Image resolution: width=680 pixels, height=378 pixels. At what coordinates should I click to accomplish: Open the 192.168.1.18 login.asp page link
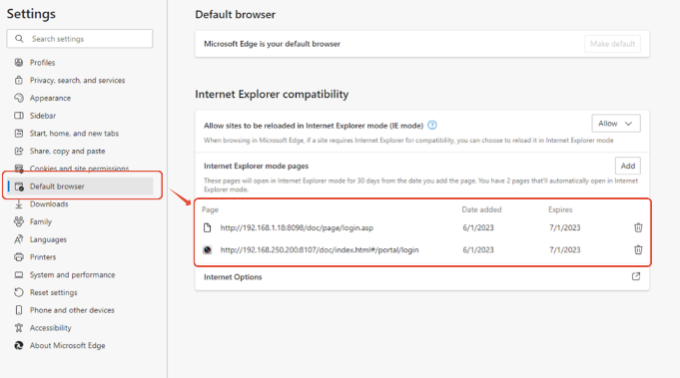tap(297, 228)
